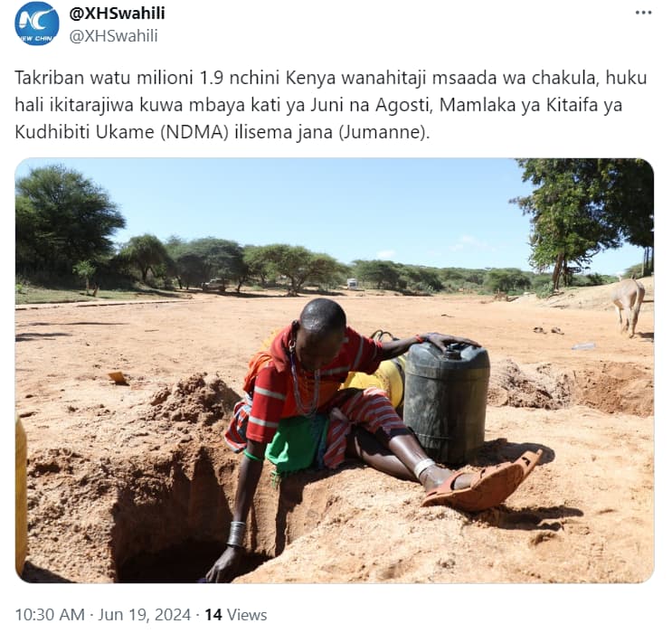Click the Jun 19, 2024 date
The image size is (672, 633).
[145, 615]
